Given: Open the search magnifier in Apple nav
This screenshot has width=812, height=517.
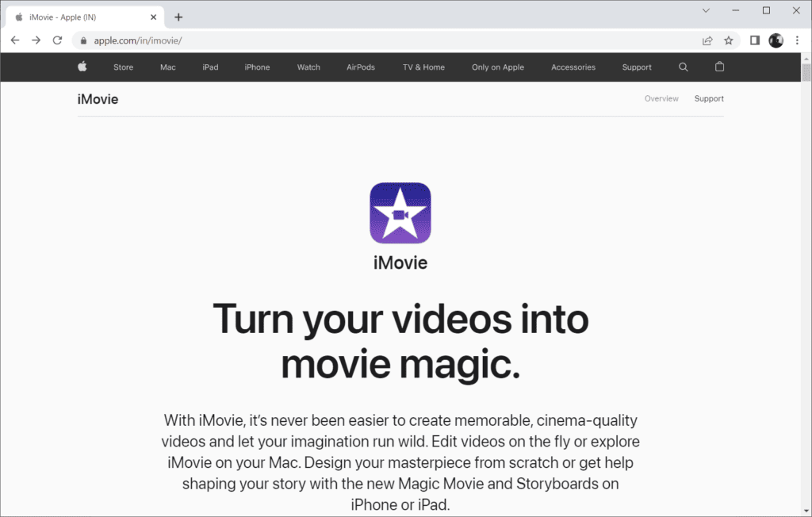Looking at the screenshot, I should (683, 67).
